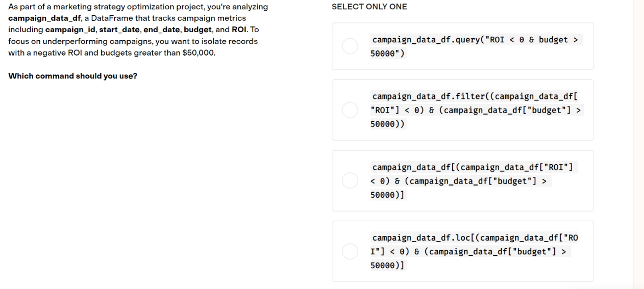Image resolution: width=644 pixels, height=289 pixels.
Task: Click the SELECT ONLY ONE heading
Action: [x=369, y=7]
